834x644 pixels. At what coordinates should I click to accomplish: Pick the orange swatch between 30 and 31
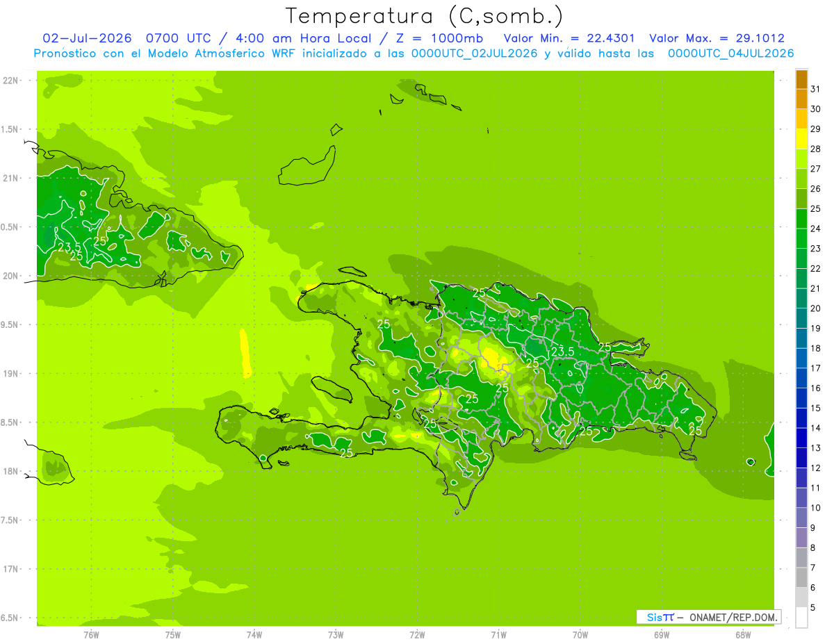click(801, 99)
